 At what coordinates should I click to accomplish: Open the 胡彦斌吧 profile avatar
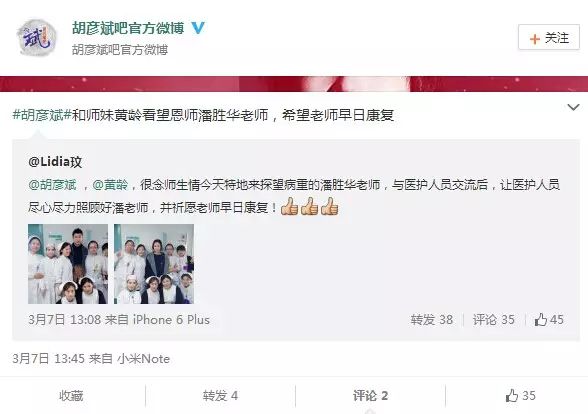37,38
